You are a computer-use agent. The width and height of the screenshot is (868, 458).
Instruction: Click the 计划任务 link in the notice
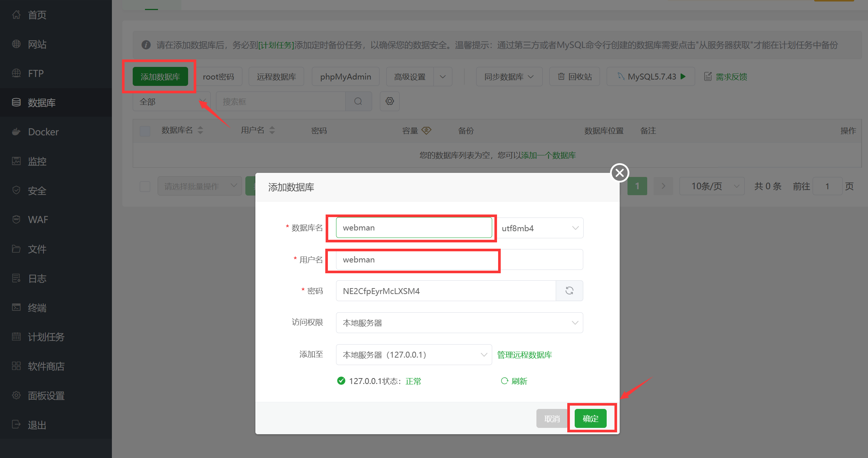coord(276,45)
